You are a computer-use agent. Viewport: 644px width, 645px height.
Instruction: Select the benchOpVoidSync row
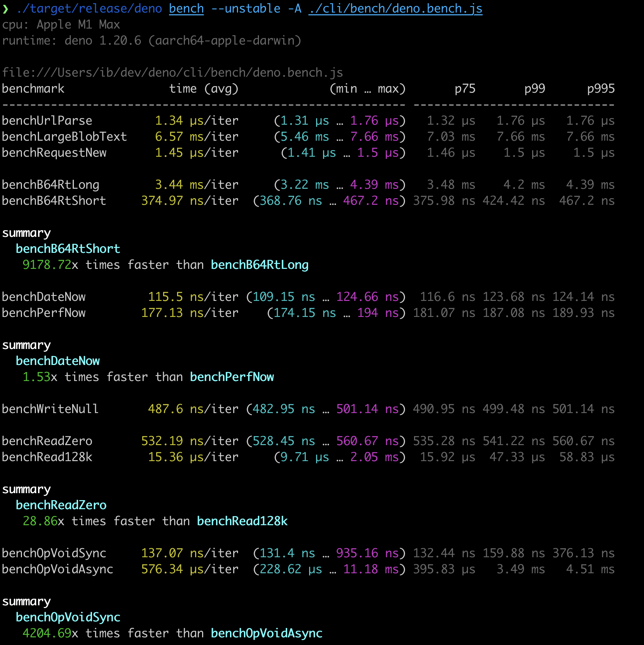(x=54, y=553)
